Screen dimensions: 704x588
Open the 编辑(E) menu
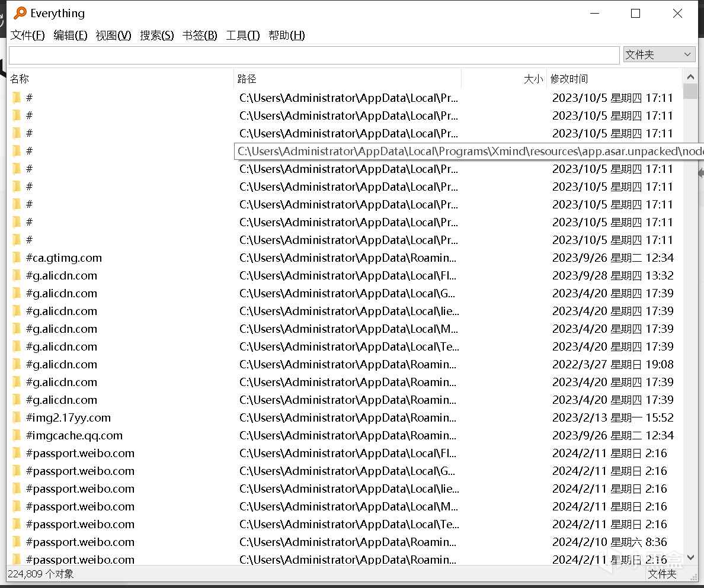(71, 36)
